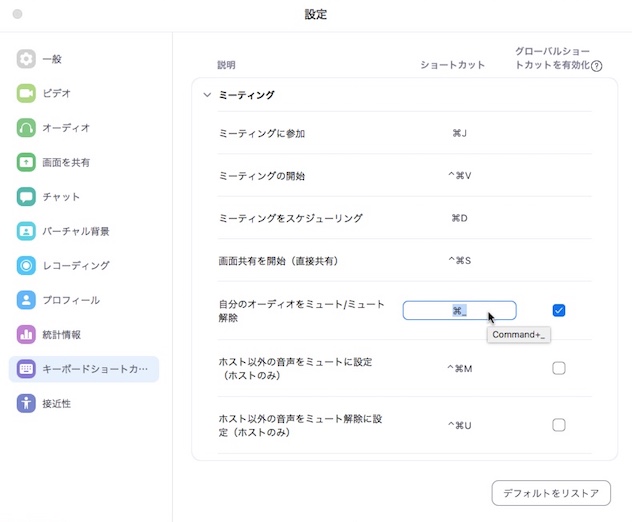
Task: Uncheck global shortcut for 自分のオーディオをミュート
Action: 559,310
